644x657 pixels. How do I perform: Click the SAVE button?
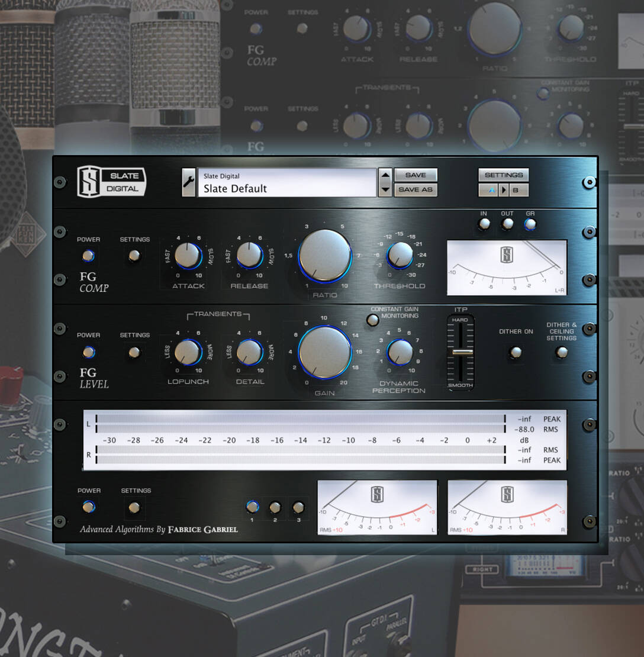pos(416,175)
